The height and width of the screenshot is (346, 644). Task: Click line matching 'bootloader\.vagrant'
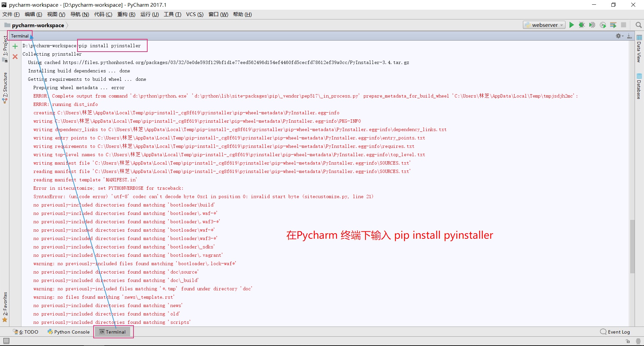(x=128, y=255)
